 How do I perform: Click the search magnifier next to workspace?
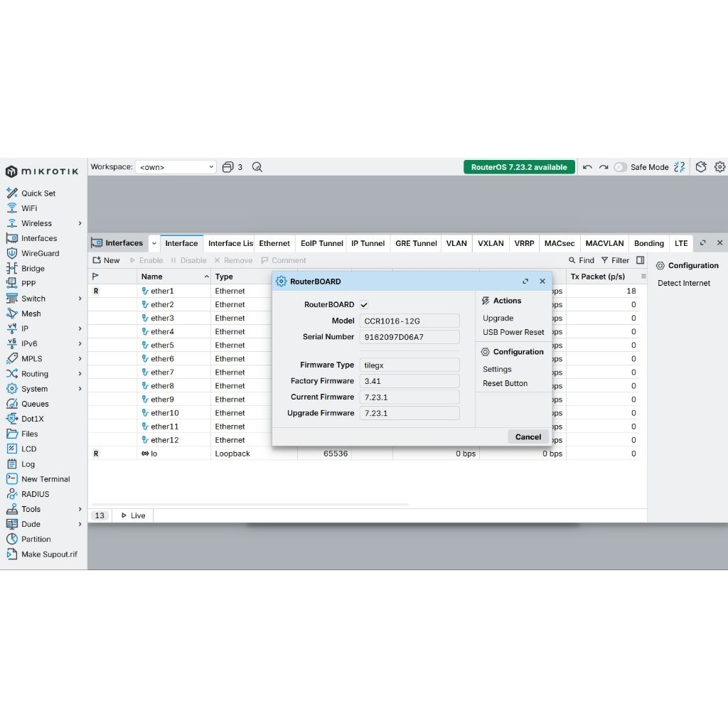tap(257, 167)
